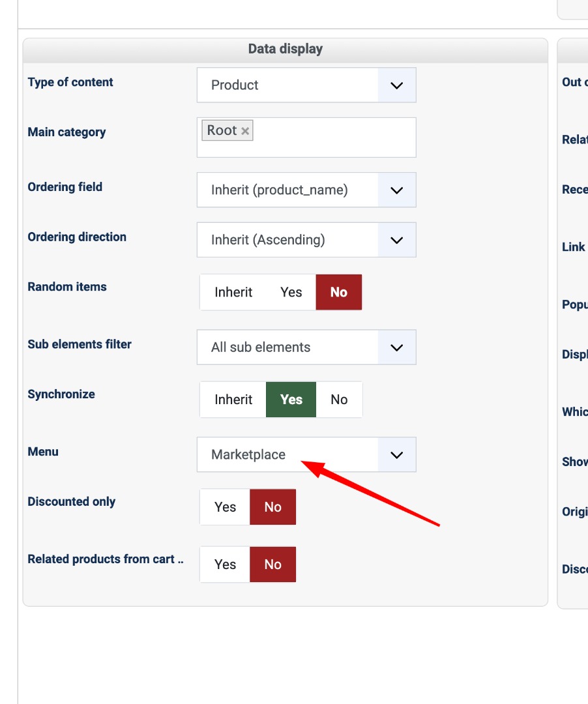Screen dimensions: 588x704
Task: Enable Discounted only with Yes
Action: [x=225, y=507]
